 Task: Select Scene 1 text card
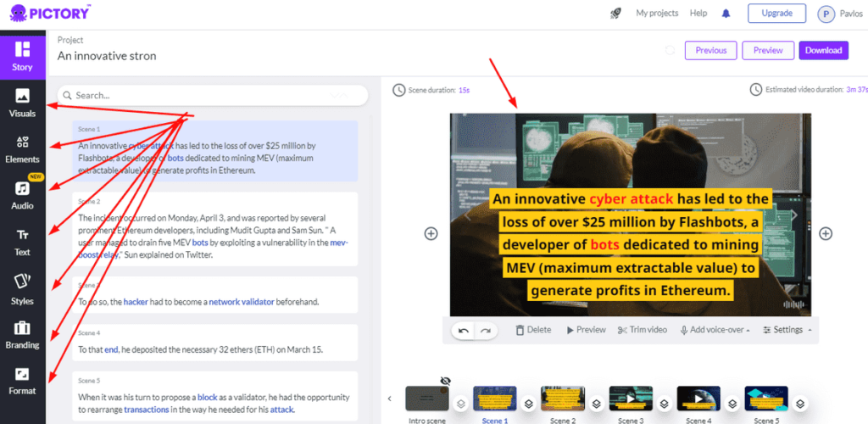(214, 151)
